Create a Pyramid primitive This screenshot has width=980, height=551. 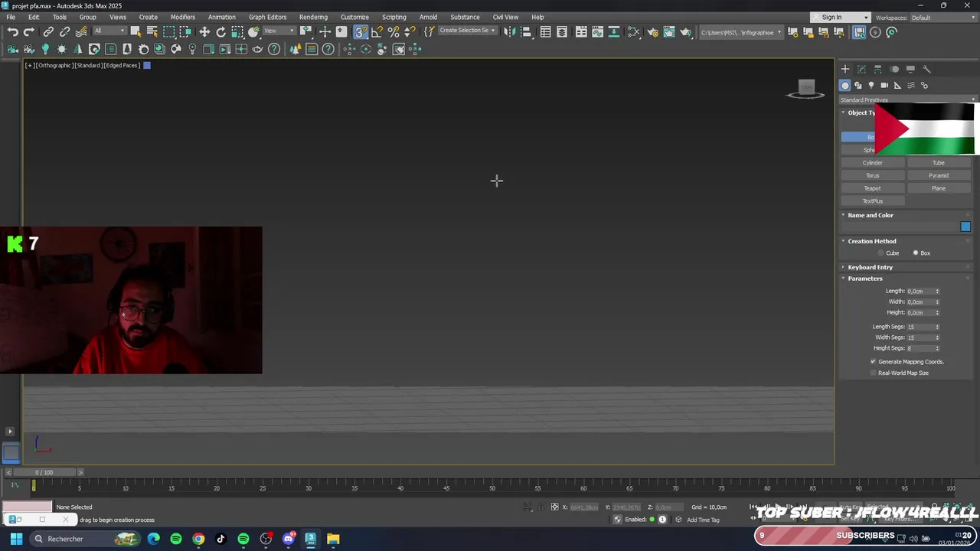click(939, 175)
